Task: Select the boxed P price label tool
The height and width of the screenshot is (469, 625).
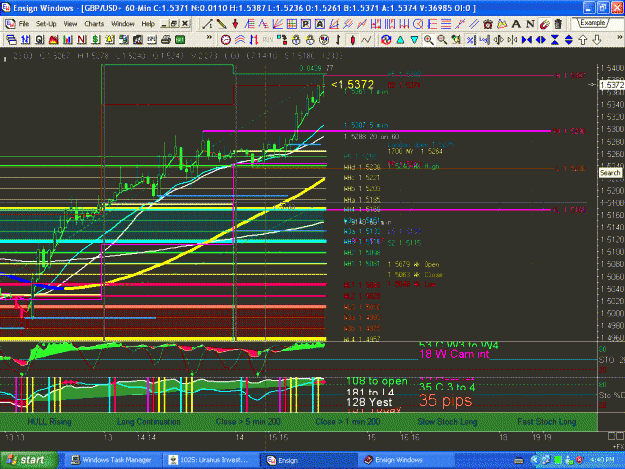Action: coord(306,24)
